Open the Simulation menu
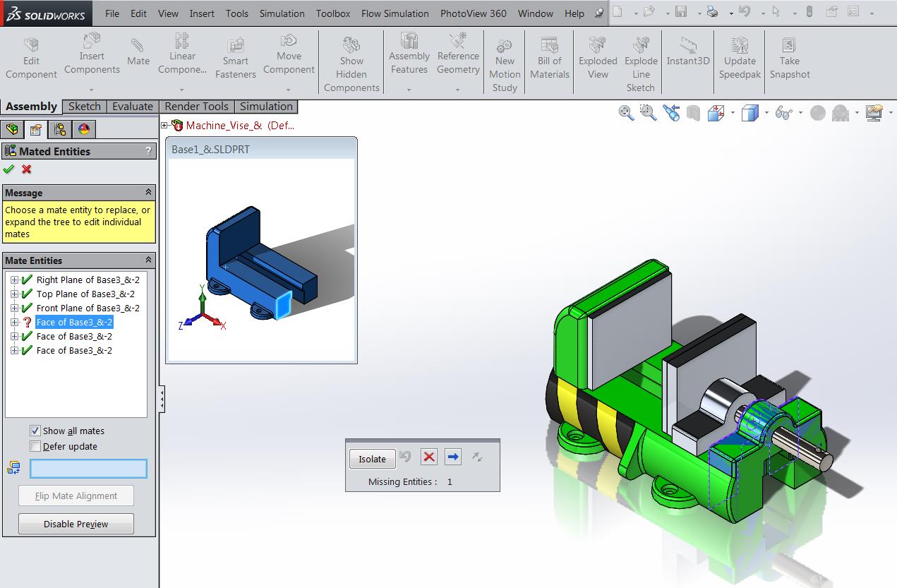The height and width of the screenshot is (588, 897). (282, 13)
